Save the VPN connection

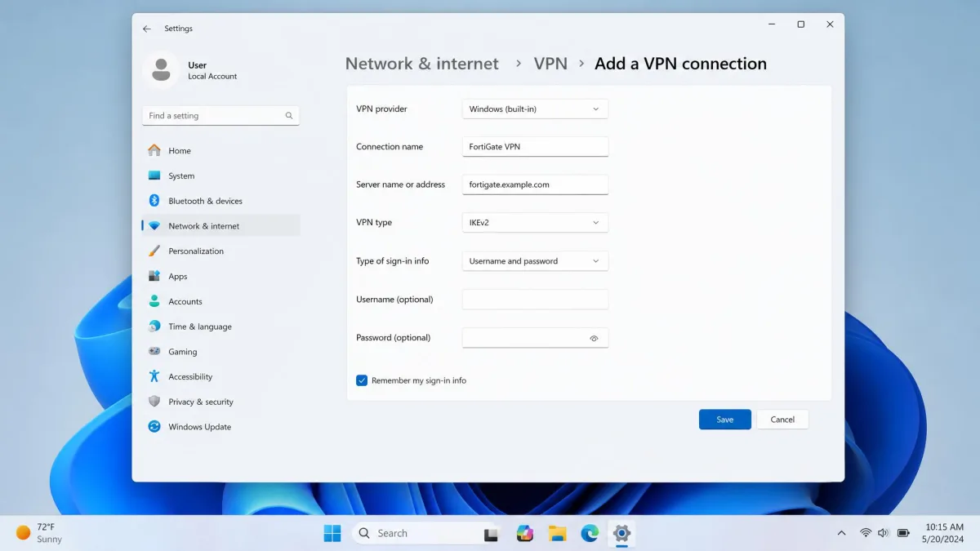tap(725, 420)
